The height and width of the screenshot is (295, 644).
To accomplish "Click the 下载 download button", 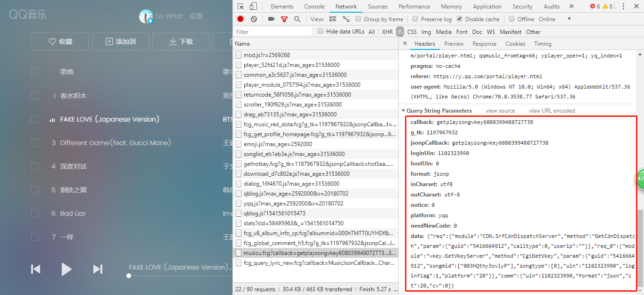I will click(x=181, y=41).
